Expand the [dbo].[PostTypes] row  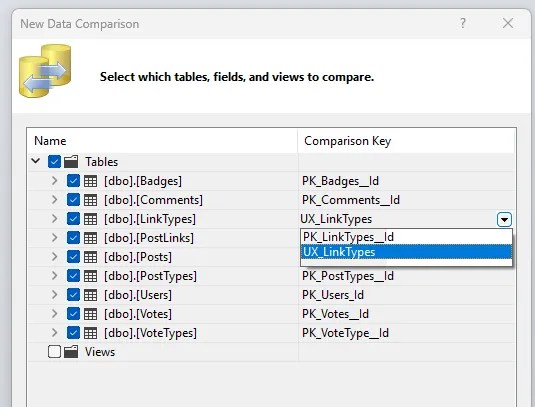54,276
